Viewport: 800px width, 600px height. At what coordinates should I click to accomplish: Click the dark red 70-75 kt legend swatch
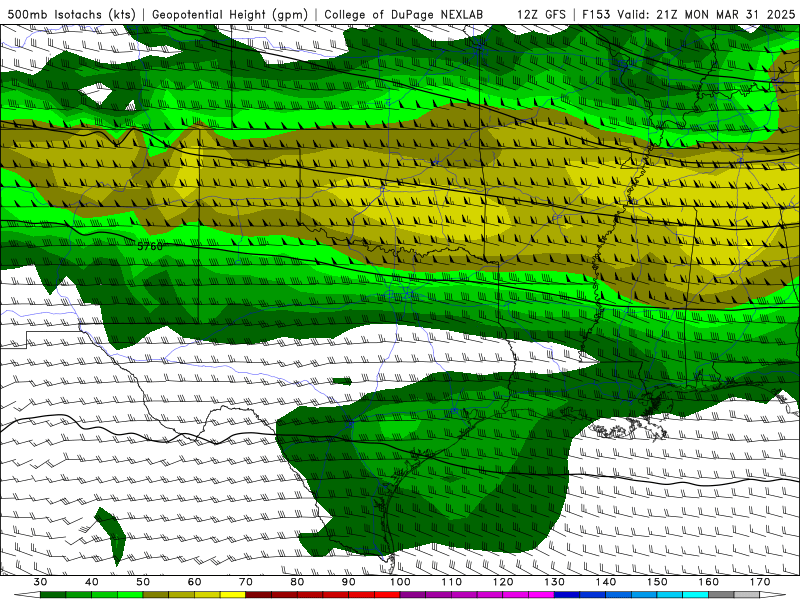pyautogui.click(x=259, y=595)
